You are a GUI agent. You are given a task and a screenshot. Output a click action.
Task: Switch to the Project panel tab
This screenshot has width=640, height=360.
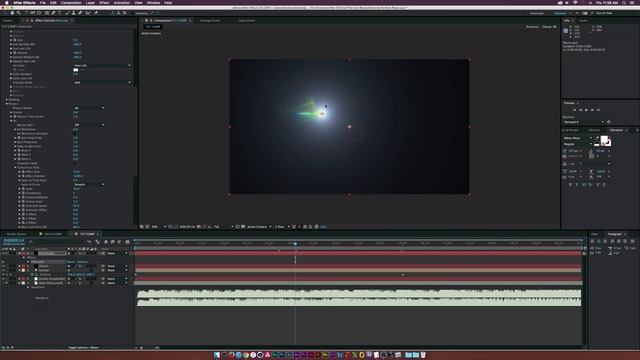[x=8, y=20]
